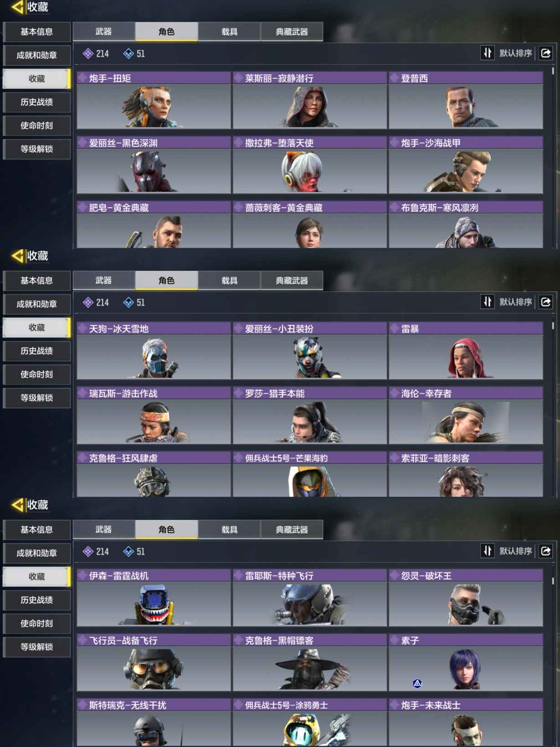
Task: Click share icon above the 登普西 card
Action: coord(545,53)
